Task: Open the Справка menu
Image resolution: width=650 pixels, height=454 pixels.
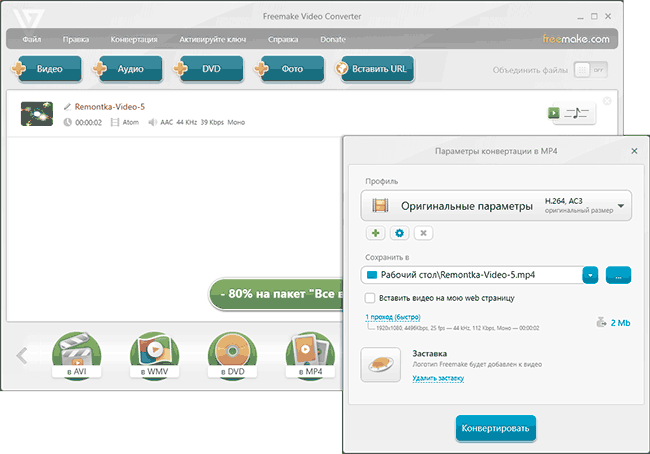Action: click(x=283, y=39)
